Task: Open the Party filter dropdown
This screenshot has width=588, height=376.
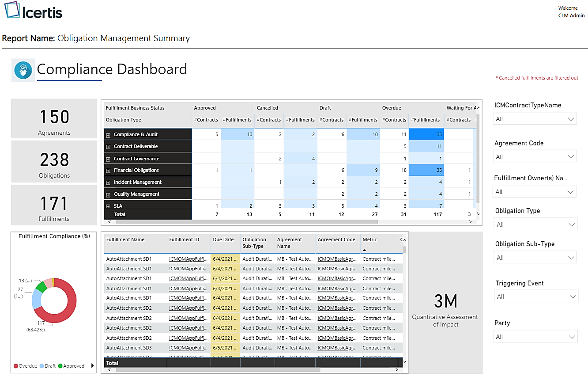Action: [535, 337]
